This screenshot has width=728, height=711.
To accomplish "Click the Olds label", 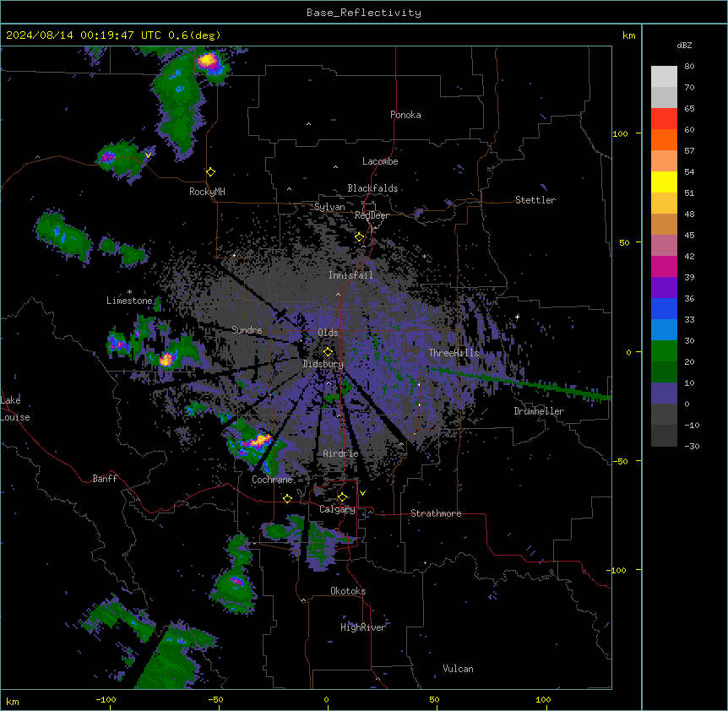I will 328,333.
